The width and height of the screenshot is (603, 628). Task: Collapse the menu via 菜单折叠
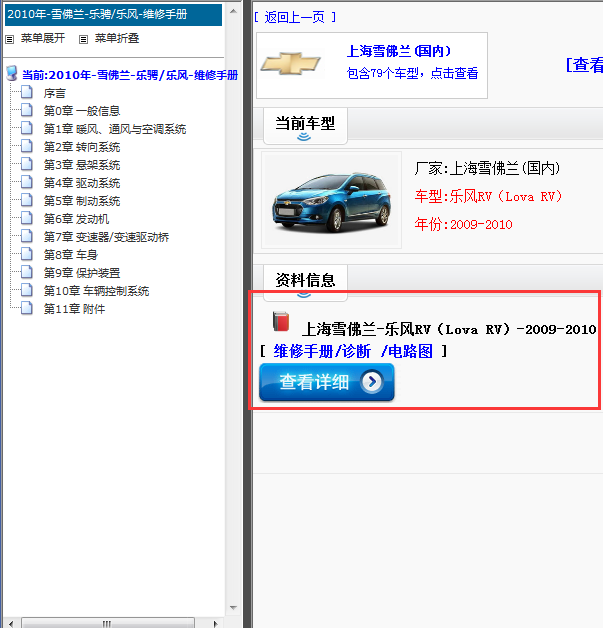click(x=117, y=38)
